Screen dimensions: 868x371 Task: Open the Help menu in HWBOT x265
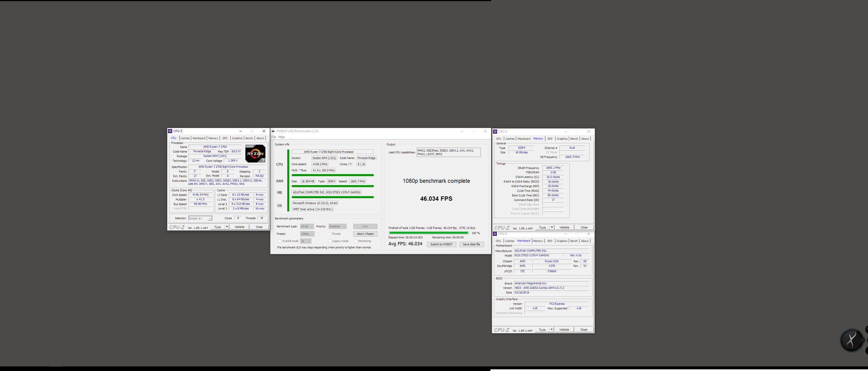point(281,137)
